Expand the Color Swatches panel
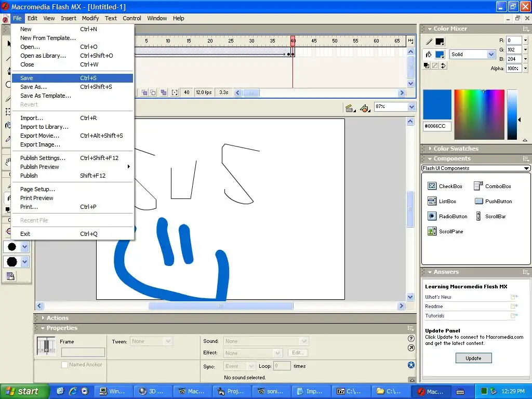The image size is (532, 399). (430, 149)
